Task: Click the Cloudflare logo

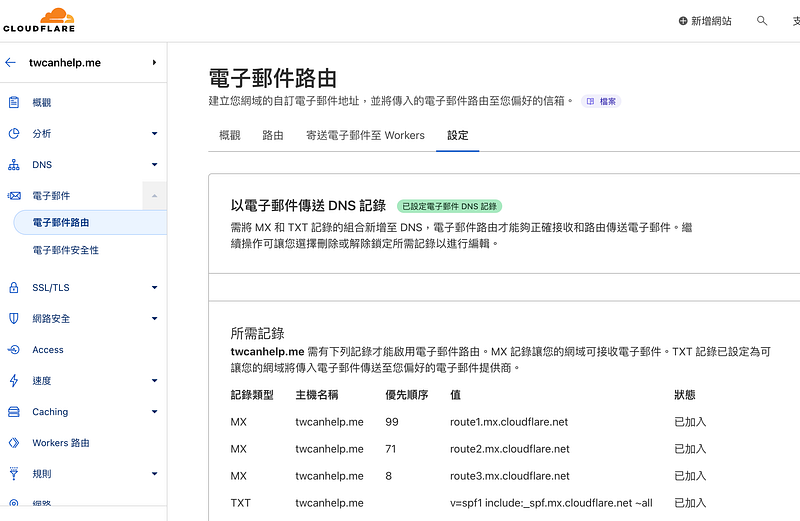Action: (39, 20)
